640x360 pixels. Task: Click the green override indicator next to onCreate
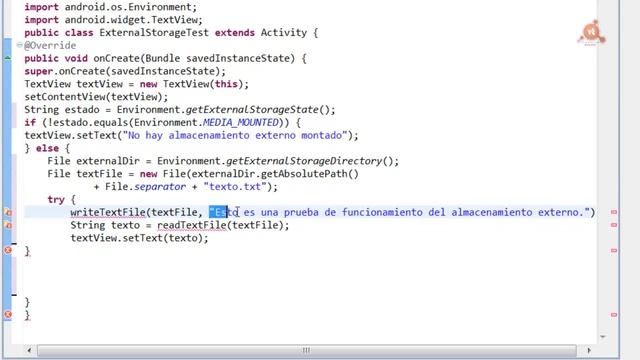click(8, 58)
